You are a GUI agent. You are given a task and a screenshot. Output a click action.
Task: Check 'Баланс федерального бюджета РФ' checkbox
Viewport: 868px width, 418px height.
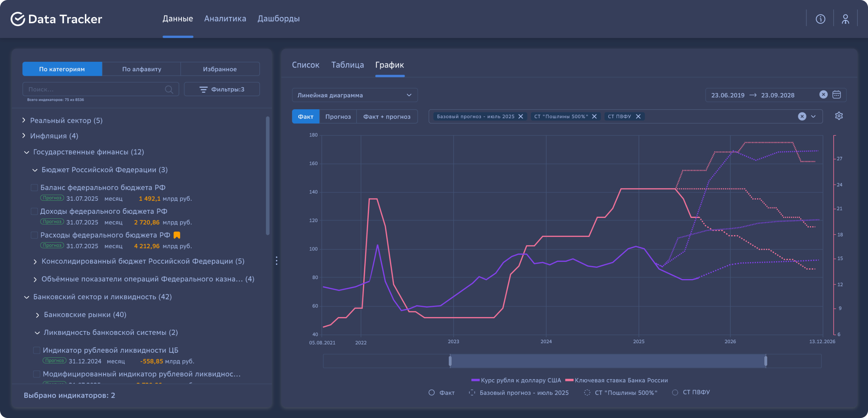(x=34, y=188)
